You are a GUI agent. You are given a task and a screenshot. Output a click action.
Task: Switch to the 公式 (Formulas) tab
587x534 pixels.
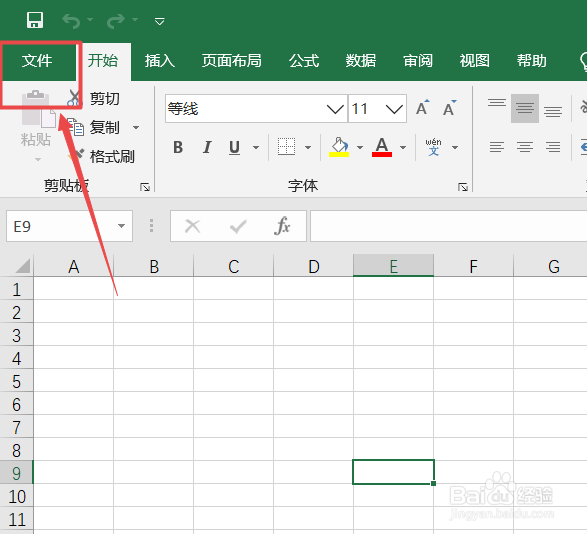click(x=304, y=61)
